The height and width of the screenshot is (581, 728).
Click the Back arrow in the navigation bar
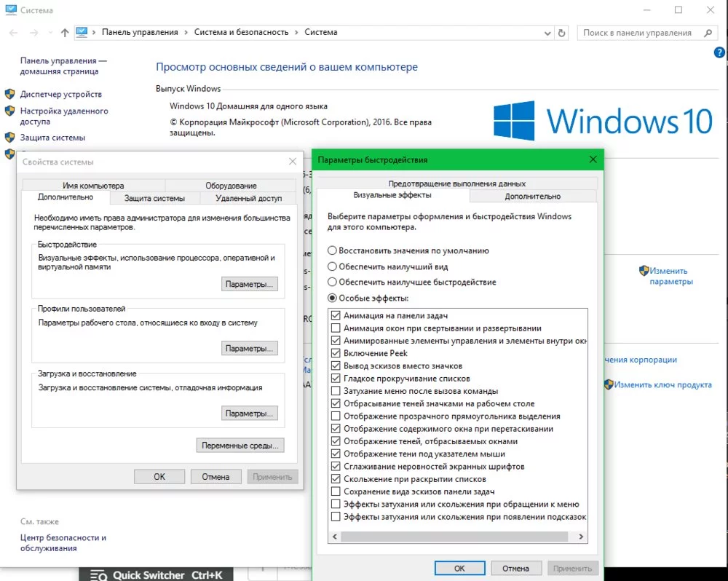pyautogui.click(x=13, y=33)
